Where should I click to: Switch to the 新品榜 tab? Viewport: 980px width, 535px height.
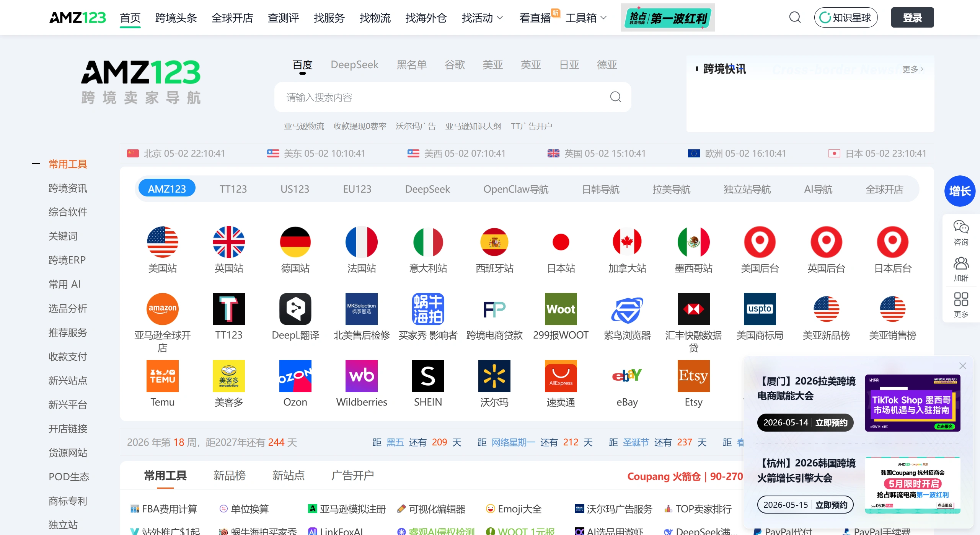(229, 475)
